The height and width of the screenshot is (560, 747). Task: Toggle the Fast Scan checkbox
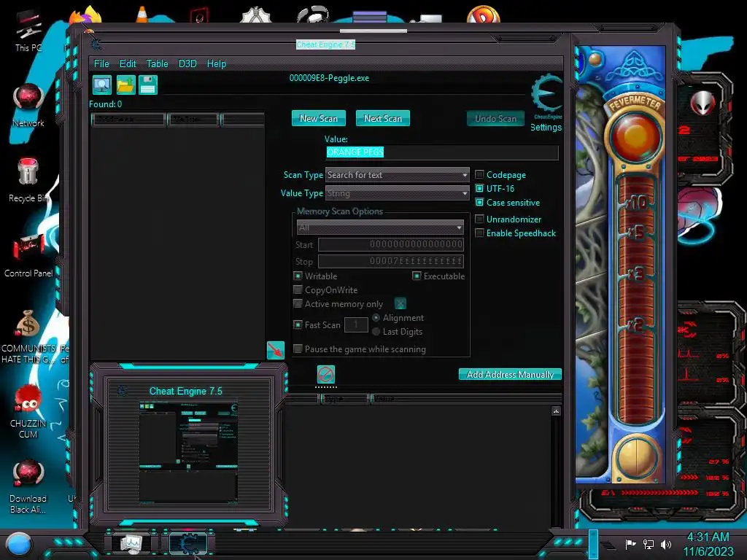point(298,324)
